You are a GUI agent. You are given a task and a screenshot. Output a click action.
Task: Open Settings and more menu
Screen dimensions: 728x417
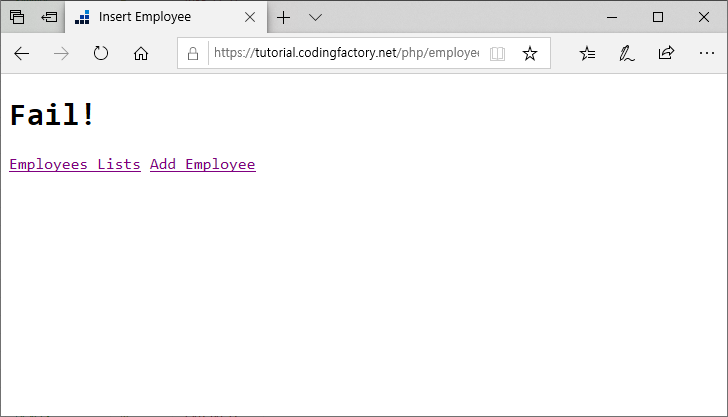click(x=704, y=53)
